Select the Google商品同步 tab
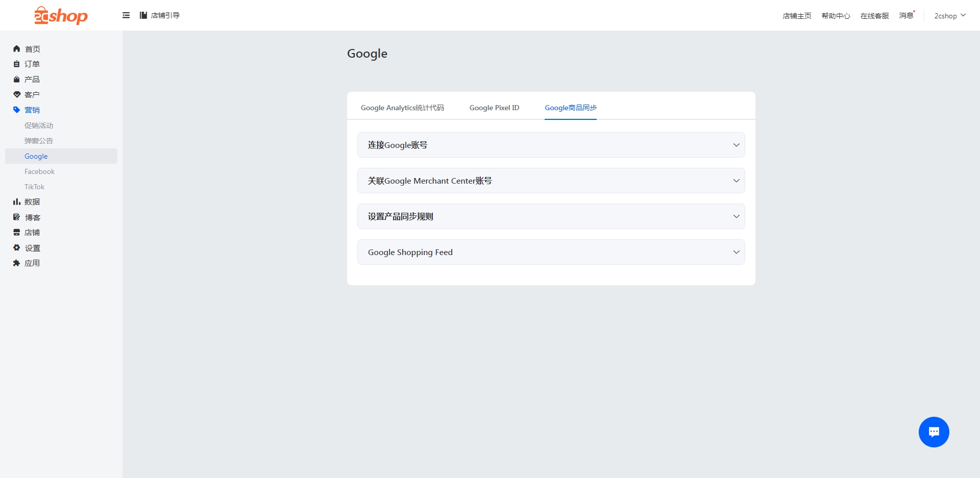 pos(571,108)
